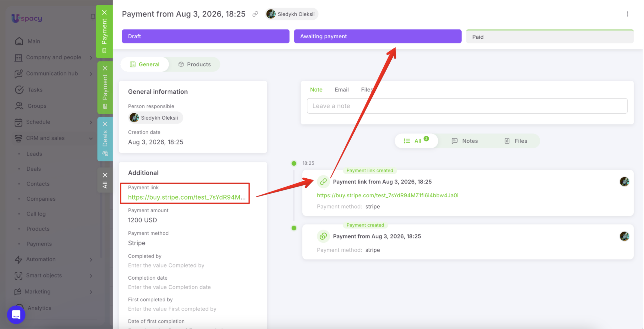Select the Note tab

click(x=316, y=90)
